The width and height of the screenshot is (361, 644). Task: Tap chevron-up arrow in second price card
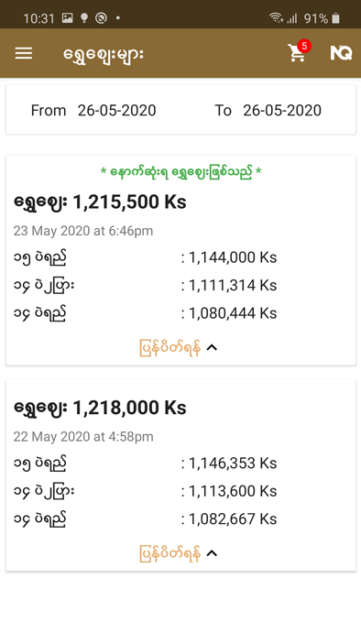(x=212, y=553)
